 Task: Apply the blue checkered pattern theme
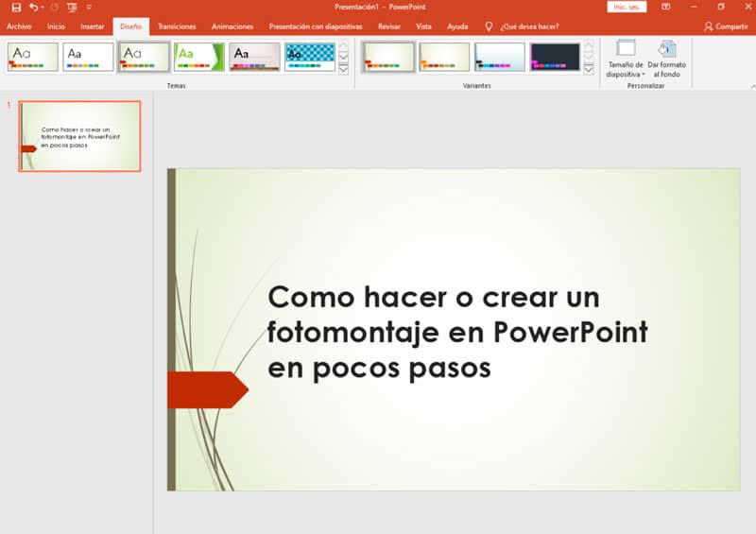pos(310,57)
